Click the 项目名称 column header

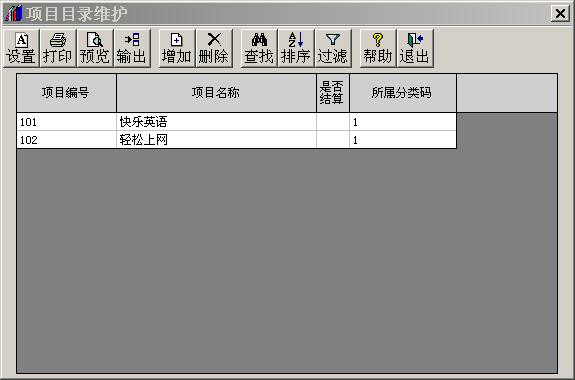pyautogui.click(x=216, y=93)
